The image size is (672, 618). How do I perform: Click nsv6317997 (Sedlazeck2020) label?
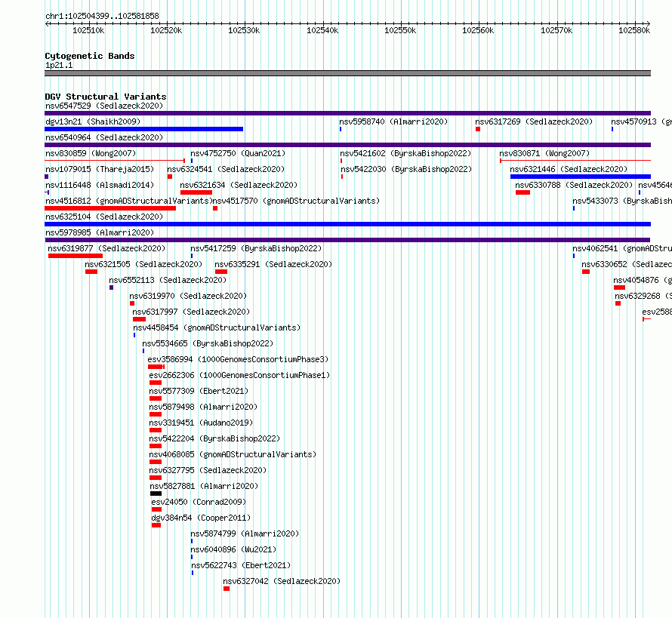point(191,312)
